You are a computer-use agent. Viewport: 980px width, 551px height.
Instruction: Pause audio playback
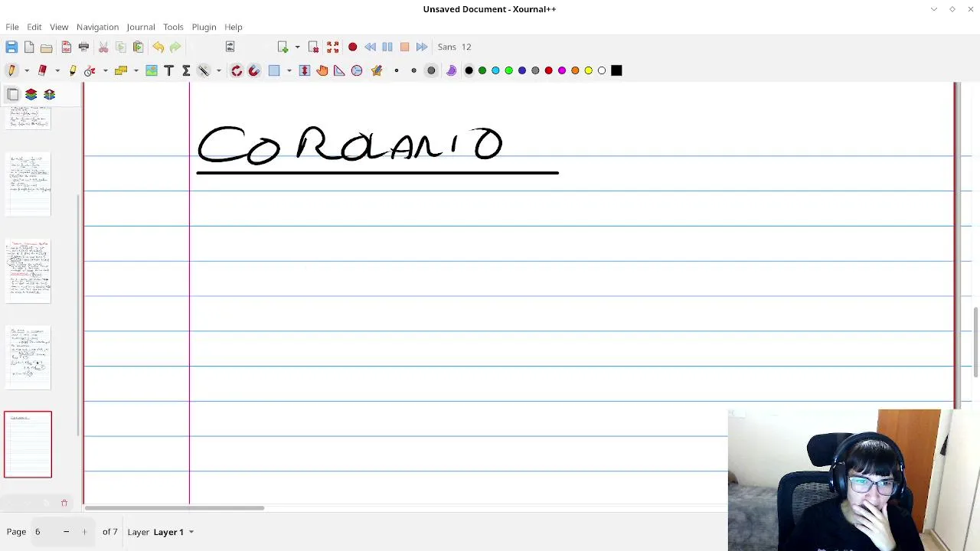[x=387, y=47]
